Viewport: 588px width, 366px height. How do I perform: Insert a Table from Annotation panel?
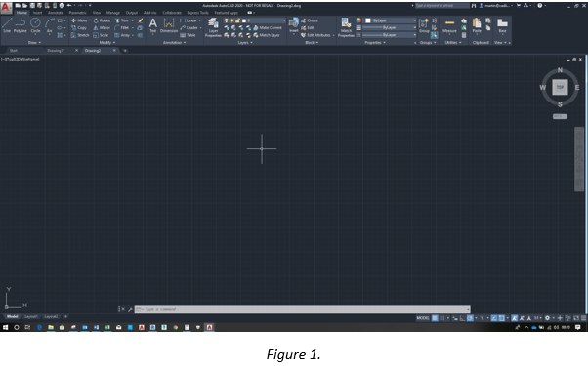click(188, 35)
